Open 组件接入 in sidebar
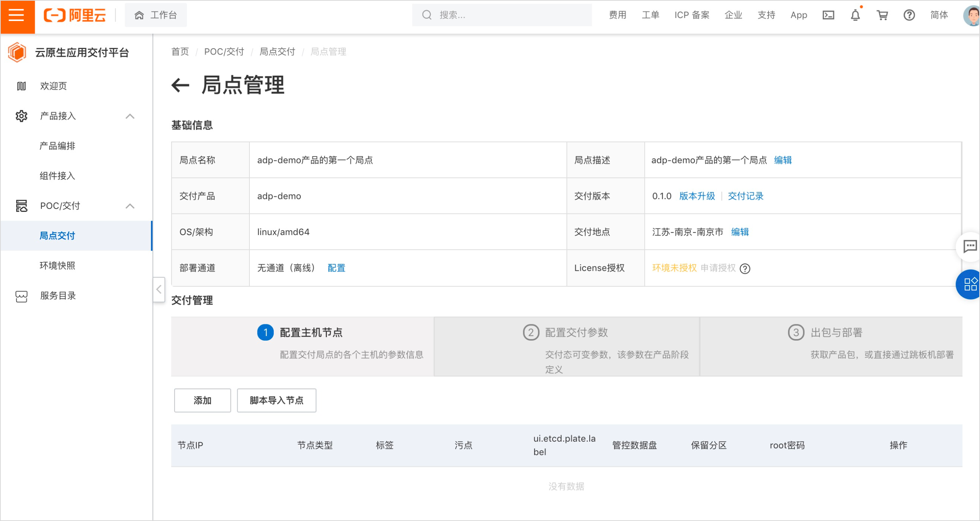 pyautogui.click(x=57, y=176)
